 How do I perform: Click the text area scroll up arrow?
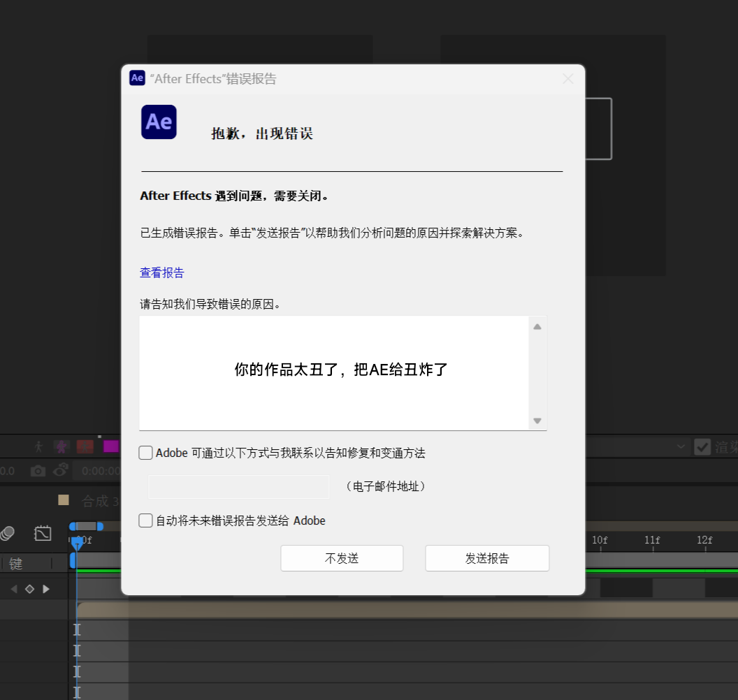point(537,326)
